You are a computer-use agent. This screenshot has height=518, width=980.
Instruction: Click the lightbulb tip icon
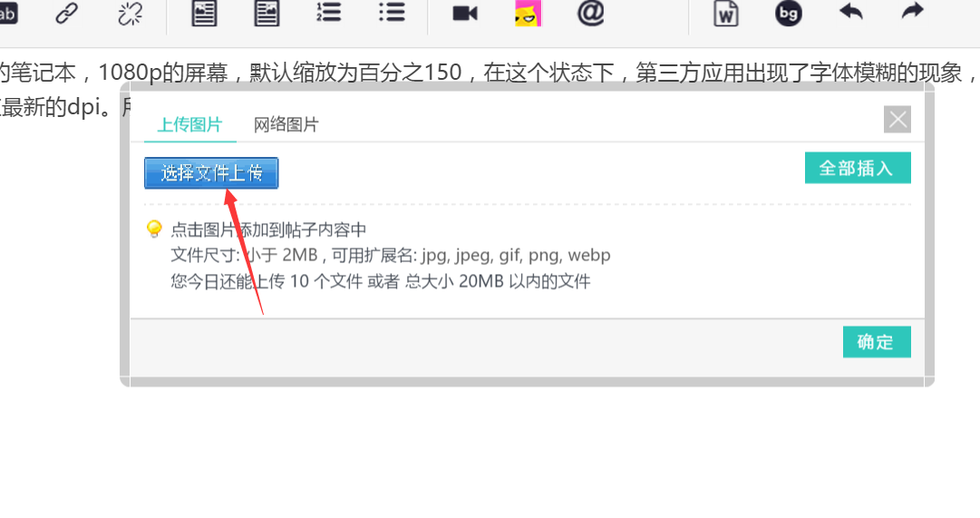tap(154, 229)
